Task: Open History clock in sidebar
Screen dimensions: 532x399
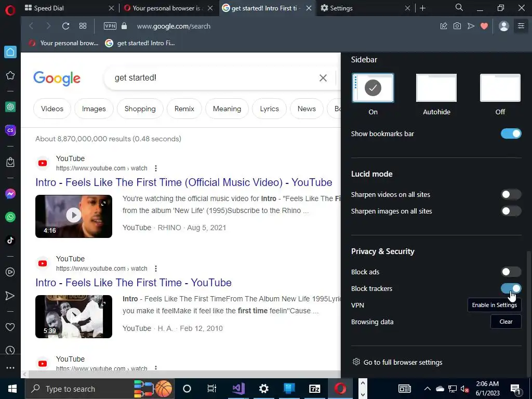Action: pyautogui.click(x=10, y=350)
